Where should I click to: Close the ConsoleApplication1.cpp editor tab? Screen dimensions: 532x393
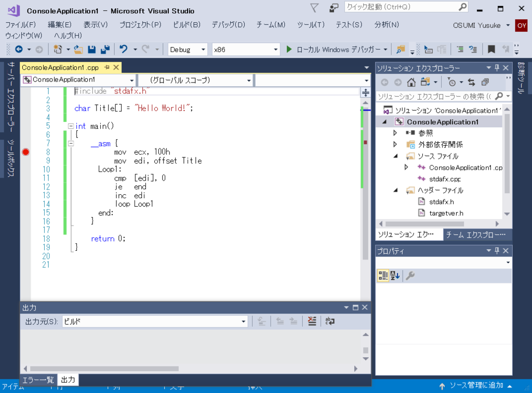click(116, 67)
